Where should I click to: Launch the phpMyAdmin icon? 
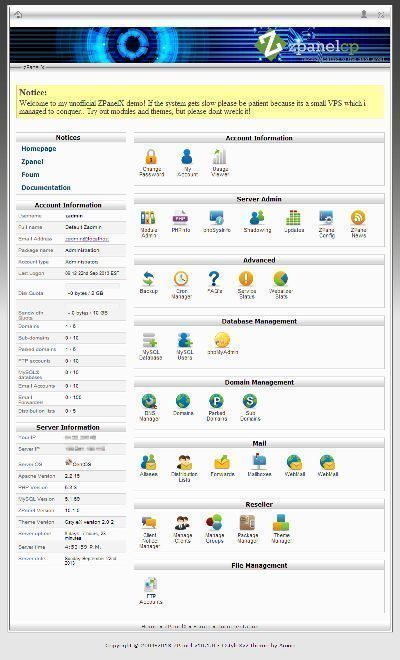click(222, 340)
